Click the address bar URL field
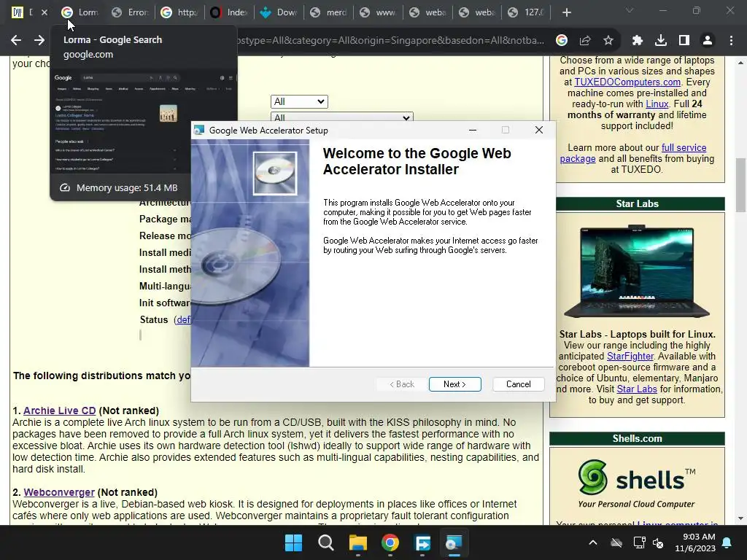747x560 pixels. (x=391, y=41)
